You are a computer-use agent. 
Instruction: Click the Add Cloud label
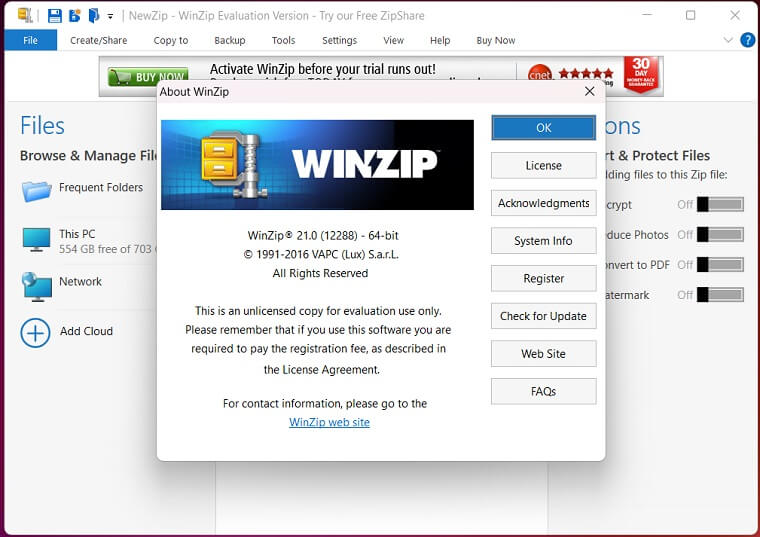[x=86, y=331]
